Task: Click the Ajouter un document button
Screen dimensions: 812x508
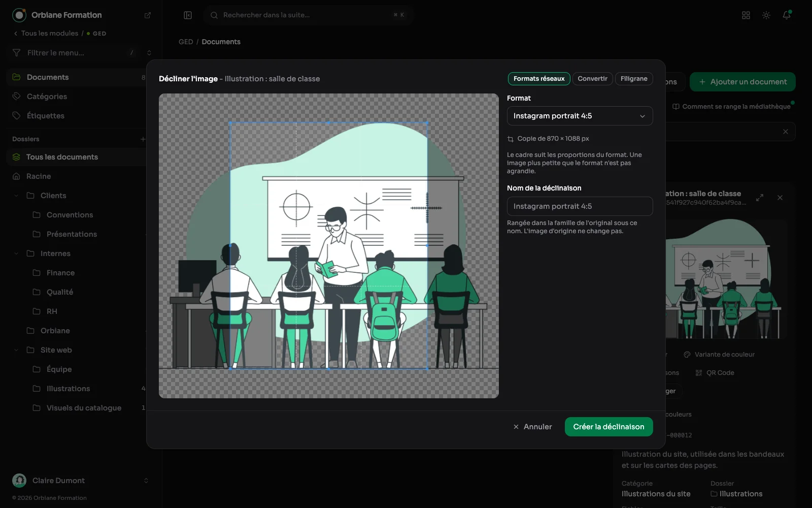Action: click(742, 82)
